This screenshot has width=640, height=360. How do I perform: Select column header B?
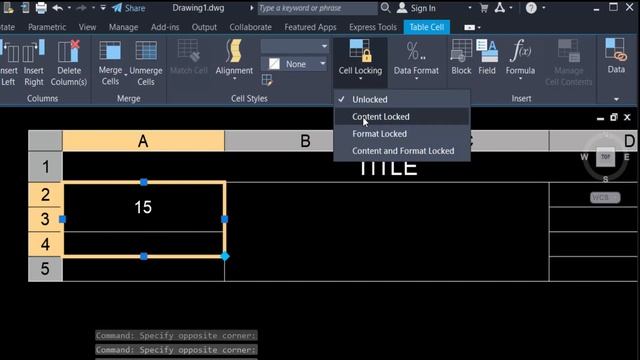pyautogui.click(x=305, y=141)
